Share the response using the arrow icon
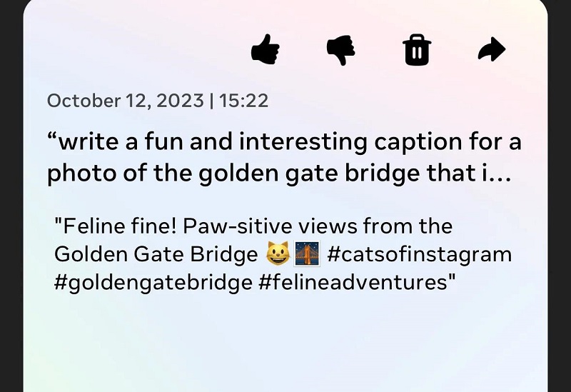This screenshot has height=392, width=571. [491, 50]
